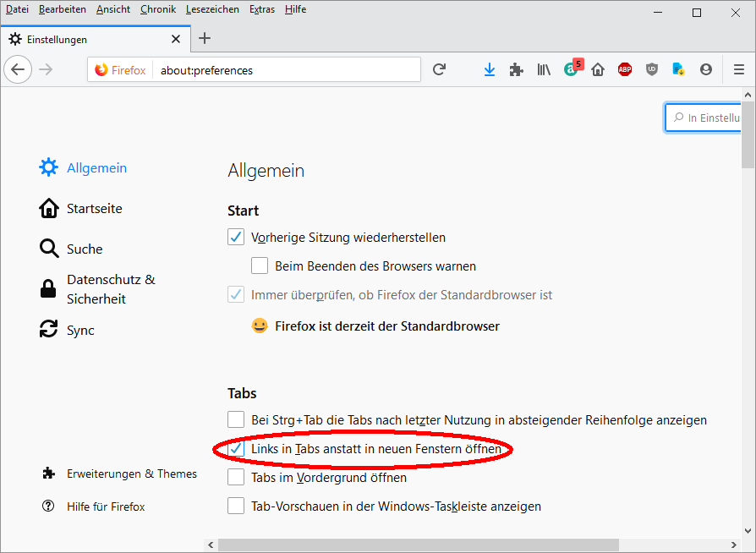Open the Bearbeiten menu

click(x=63, y=9)
